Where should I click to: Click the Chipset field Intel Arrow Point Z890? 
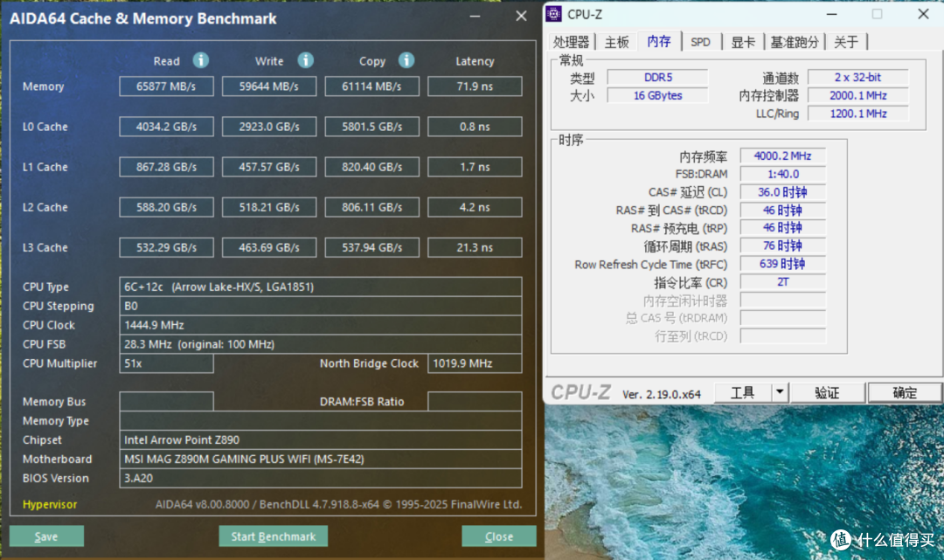pos(320,439)
